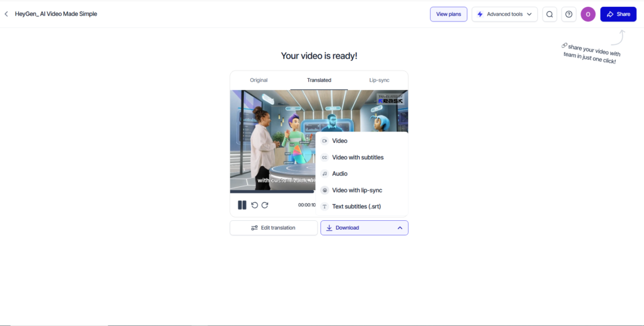Switch to the Original tab
The width and height of the screenshot is (644, 326).
coord(258,80)
